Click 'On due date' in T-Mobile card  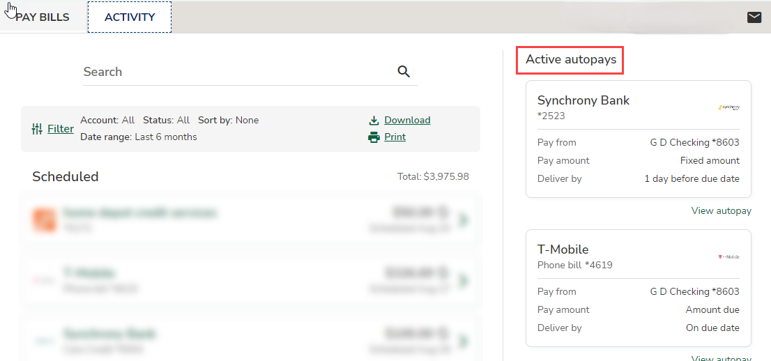712,328
